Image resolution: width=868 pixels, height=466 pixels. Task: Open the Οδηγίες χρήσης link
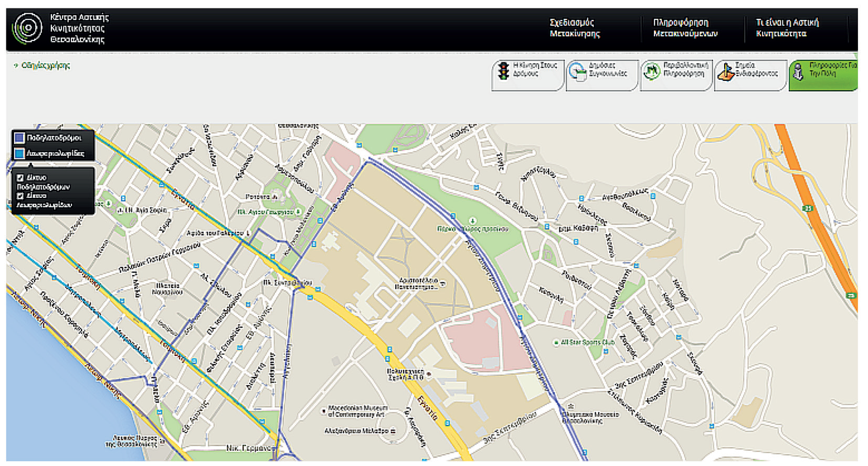45,66
